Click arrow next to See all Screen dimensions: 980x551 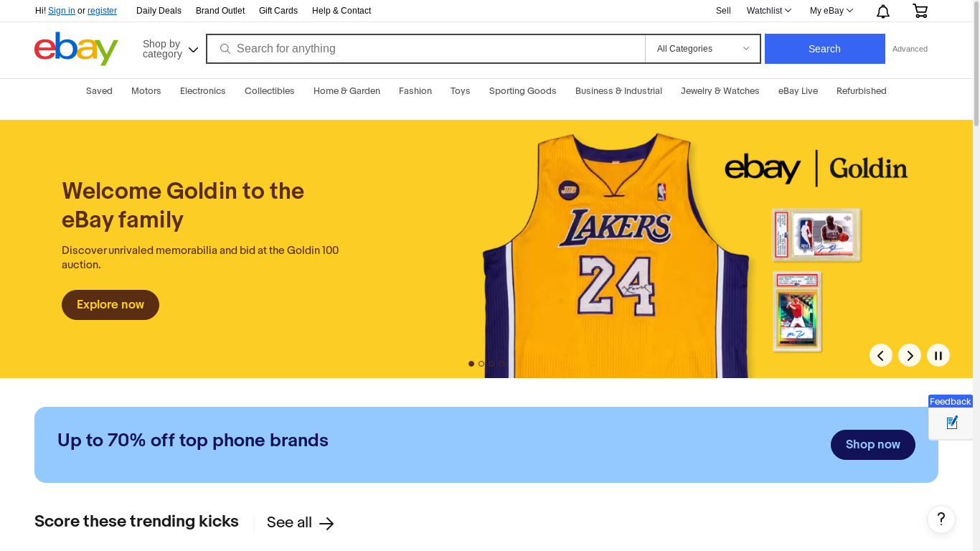coord(326,524)
